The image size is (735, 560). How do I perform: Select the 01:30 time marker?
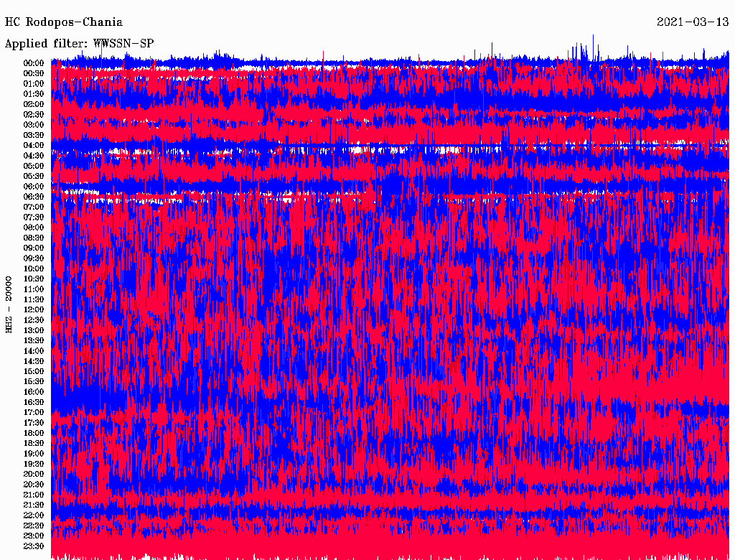tap(34, 94)
